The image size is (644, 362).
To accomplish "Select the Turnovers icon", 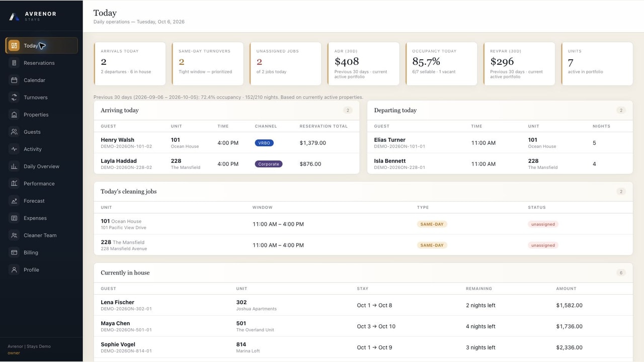I will [14, 98].
